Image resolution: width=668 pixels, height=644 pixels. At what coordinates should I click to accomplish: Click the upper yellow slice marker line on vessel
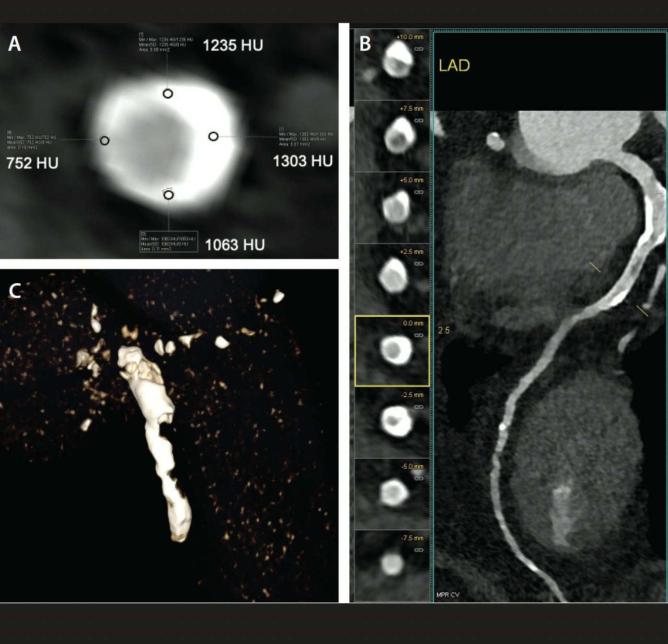pyautogui.click(x=595, y=267)
